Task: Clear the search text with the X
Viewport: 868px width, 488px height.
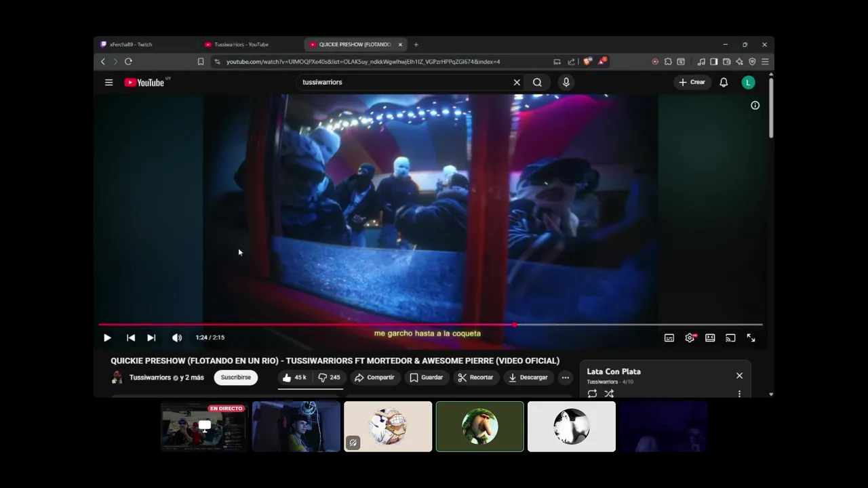Action: pos(517,83)
